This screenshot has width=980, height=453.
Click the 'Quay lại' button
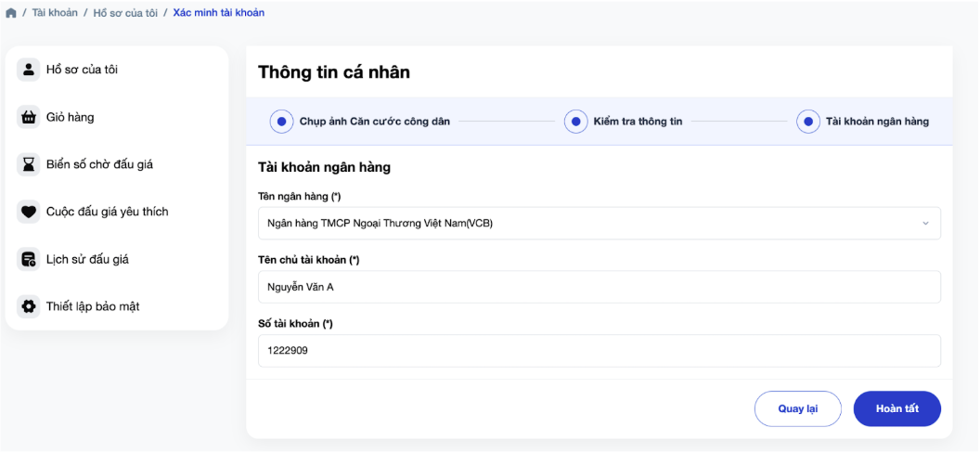(798, 408)
